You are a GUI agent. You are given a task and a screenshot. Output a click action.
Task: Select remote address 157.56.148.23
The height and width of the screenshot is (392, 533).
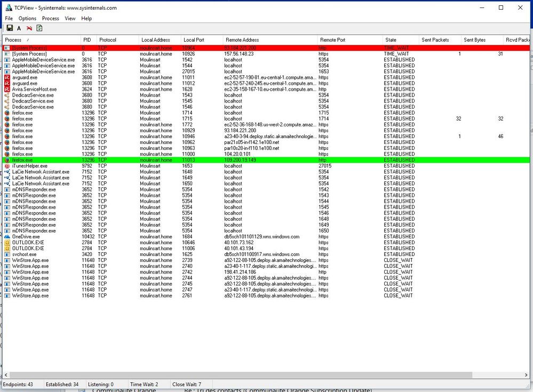point(238,54)
